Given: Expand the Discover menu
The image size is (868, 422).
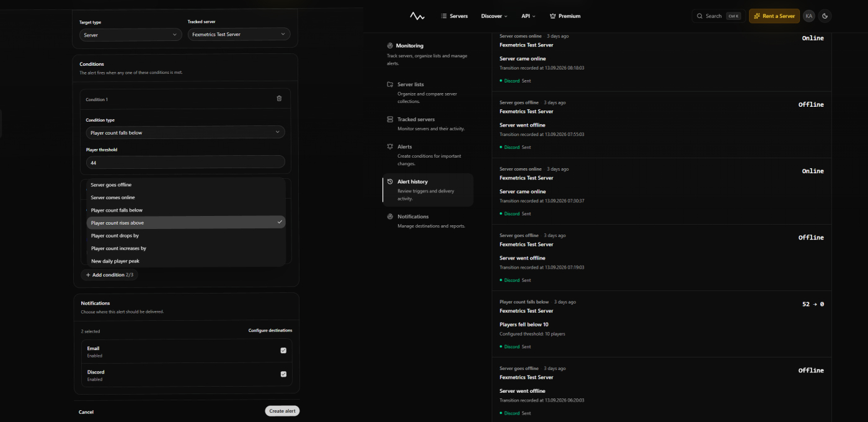Looking at the screenshot, I should [494, 16].
